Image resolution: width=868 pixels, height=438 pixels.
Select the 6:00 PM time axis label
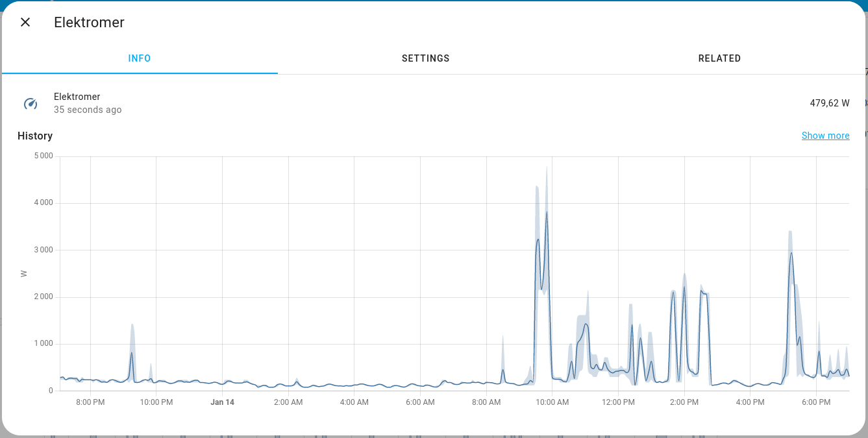tap(816, 402)
